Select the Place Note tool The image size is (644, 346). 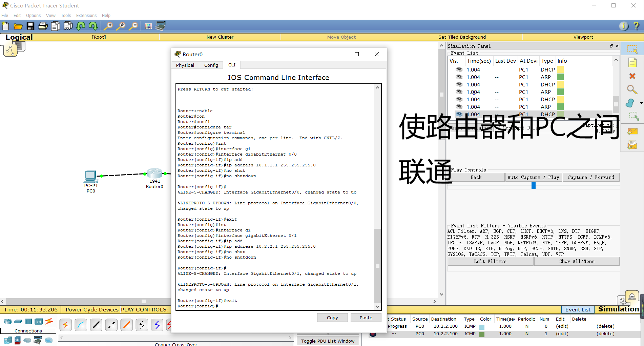click(x=632, y=63)
